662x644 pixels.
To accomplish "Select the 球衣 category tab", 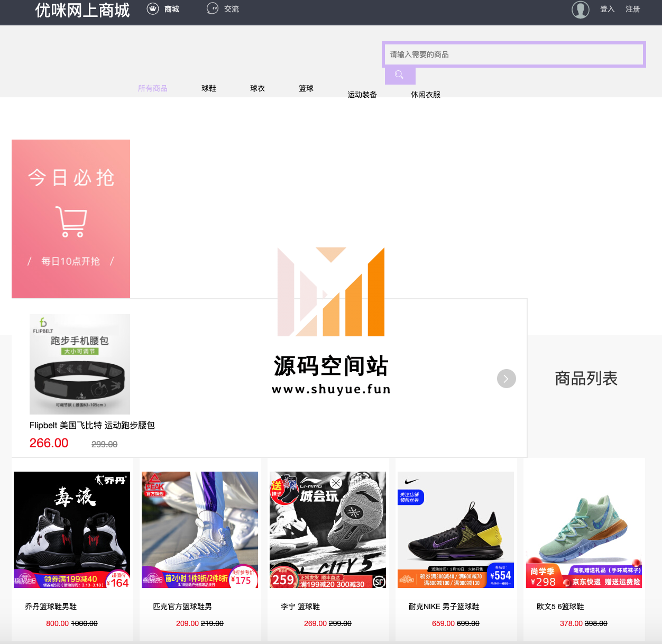I will (258, 88).
